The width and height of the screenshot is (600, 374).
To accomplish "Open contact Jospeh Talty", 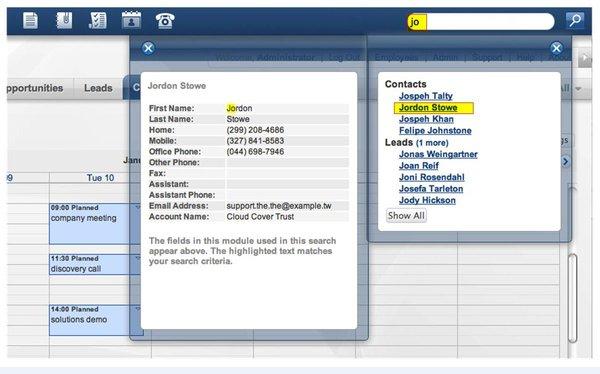I will coord(426,96).
